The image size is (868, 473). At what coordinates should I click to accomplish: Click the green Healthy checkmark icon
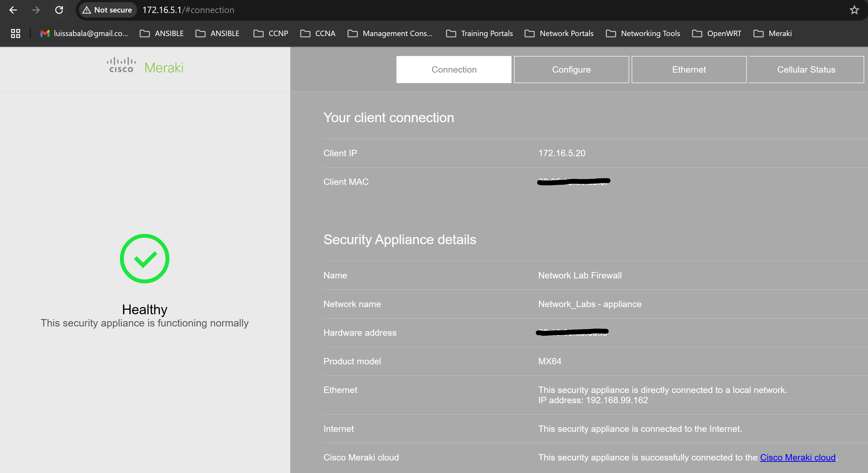(x=144, y=258)
